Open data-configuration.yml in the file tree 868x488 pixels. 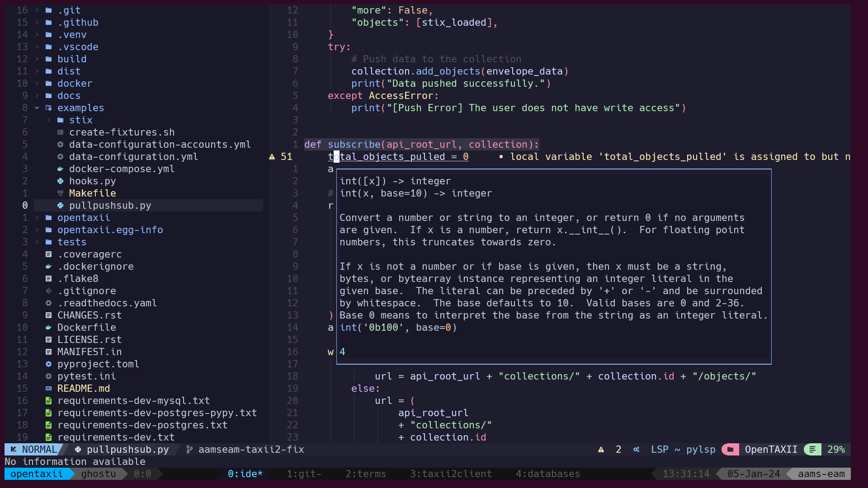[x=133, y=157]
